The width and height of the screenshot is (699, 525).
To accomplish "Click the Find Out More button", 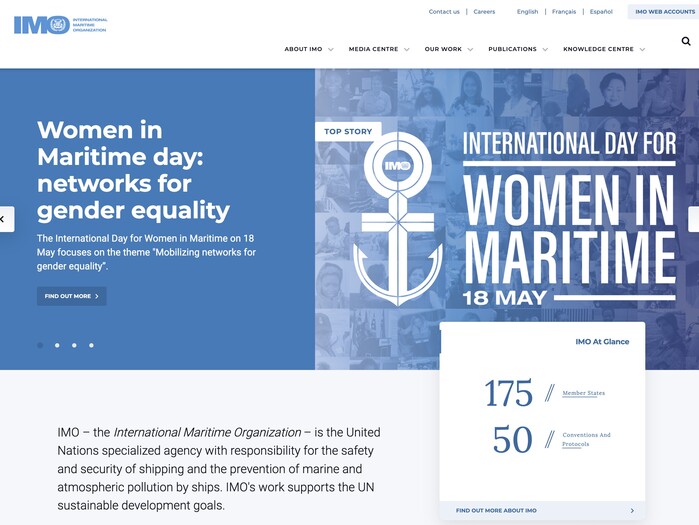I will point(71,296).
